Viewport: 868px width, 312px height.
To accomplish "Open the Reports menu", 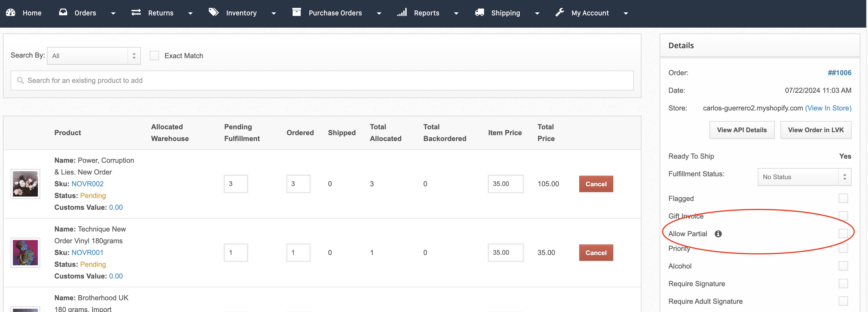I will [427, 13].
